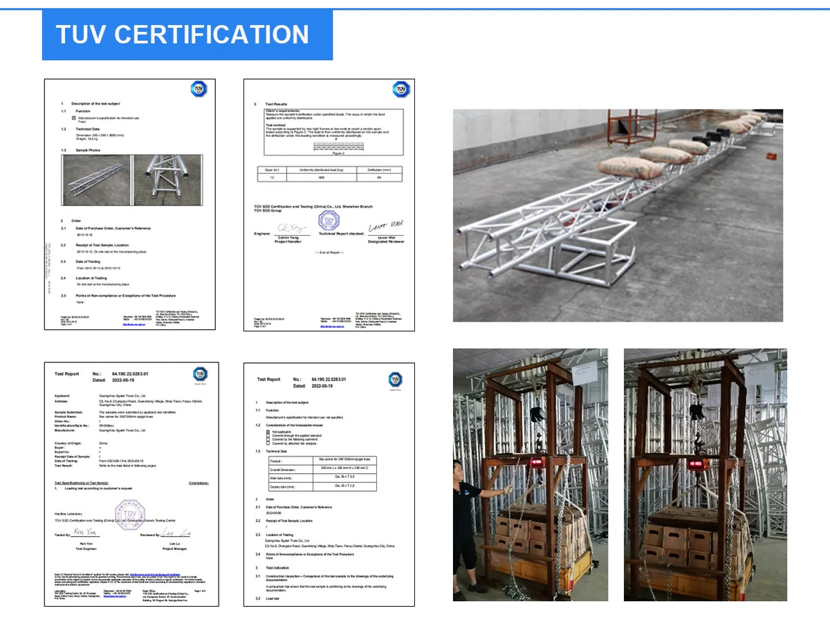Click the 'Consideration of the foreseeable misuse' heading

tap(294, 425)
